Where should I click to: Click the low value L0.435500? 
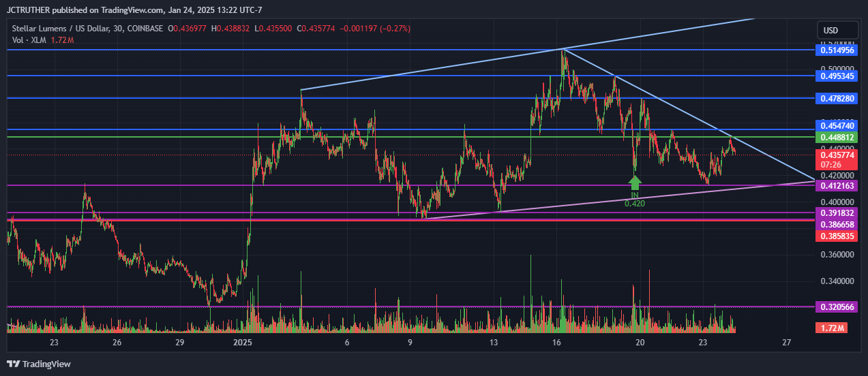point(275,29)
